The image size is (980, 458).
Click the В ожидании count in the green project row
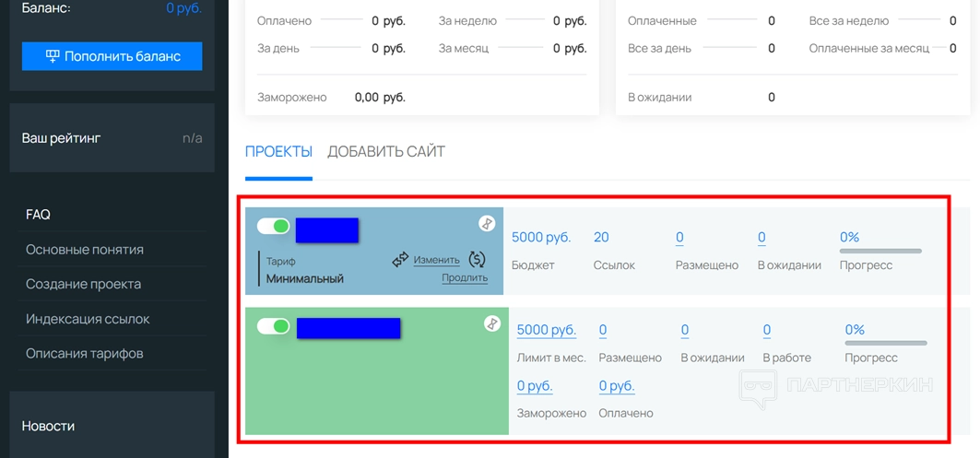pyautogui.click(x=685, y=330)
